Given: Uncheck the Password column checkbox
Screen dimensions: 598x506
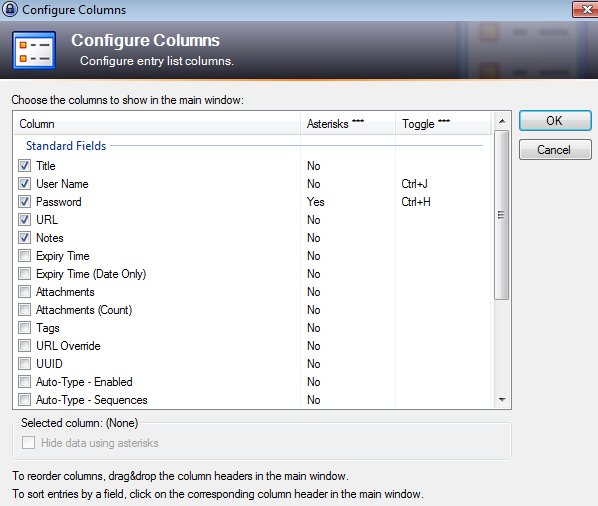Looking at the screenshot, I should pyautogui.click(x=25, y=202).
